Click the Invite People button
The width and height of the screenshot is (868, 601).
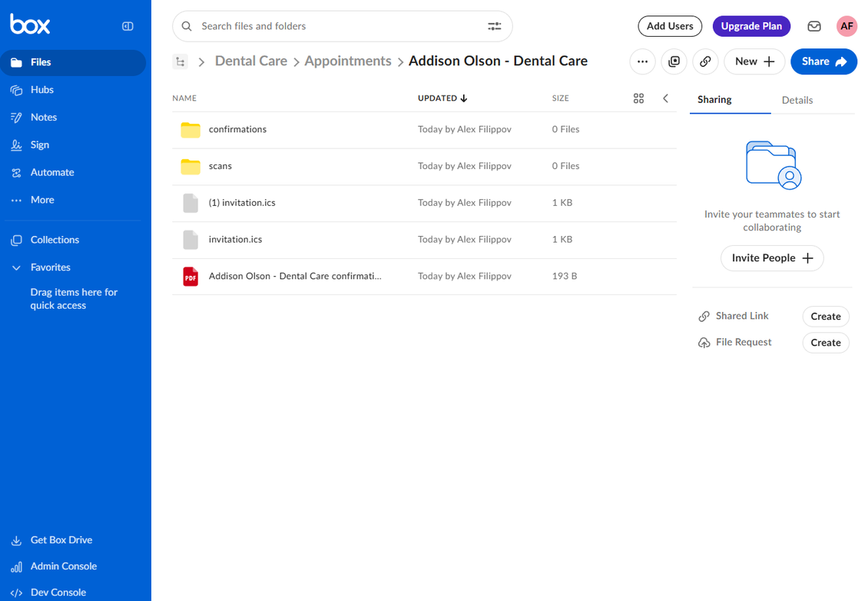coord(772,258)
